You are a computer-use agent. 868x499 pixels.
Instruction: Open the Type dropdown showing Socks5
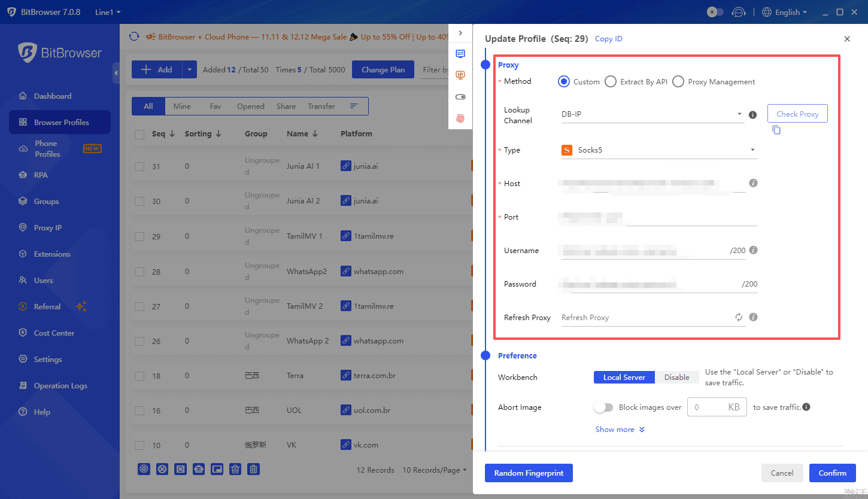(x=658, y=150)
